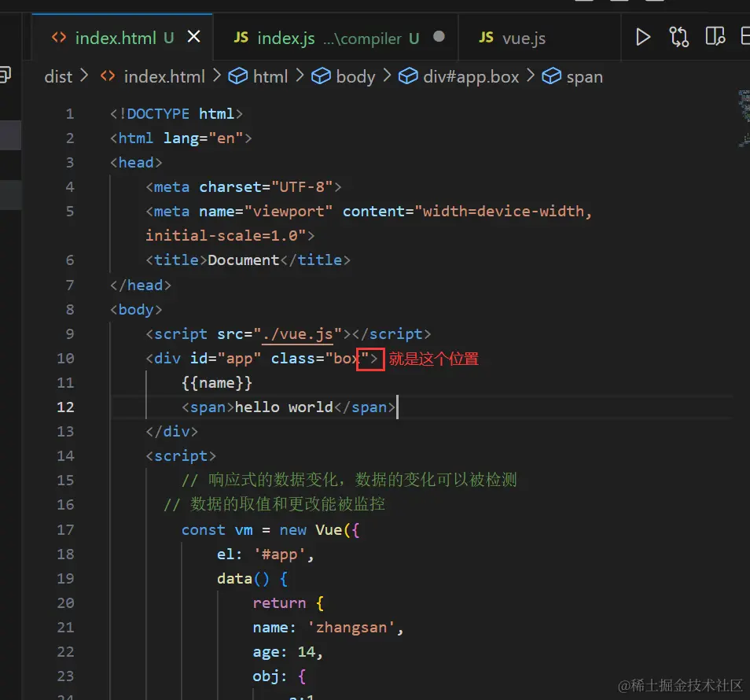Click the JS icon on index.js tab
This screenshot has width=750, height=700.
[241, 37]
